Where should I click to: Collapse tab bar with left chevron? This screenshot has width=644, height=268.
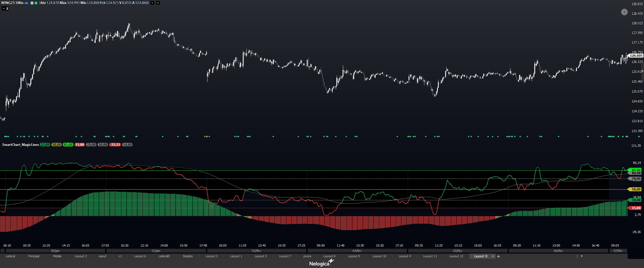[582, 256]
